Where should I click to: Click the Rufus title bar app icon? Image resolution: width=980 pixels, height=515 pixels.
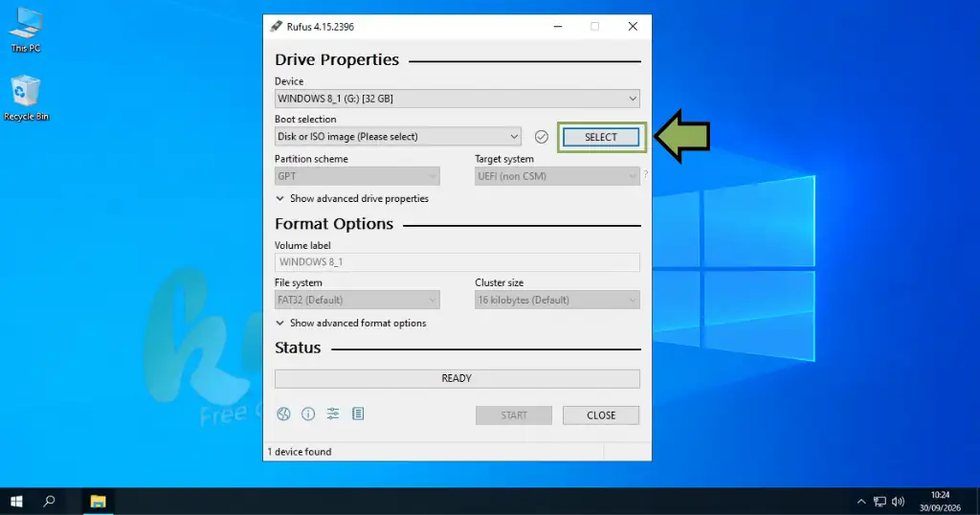[x=276, y=26]
